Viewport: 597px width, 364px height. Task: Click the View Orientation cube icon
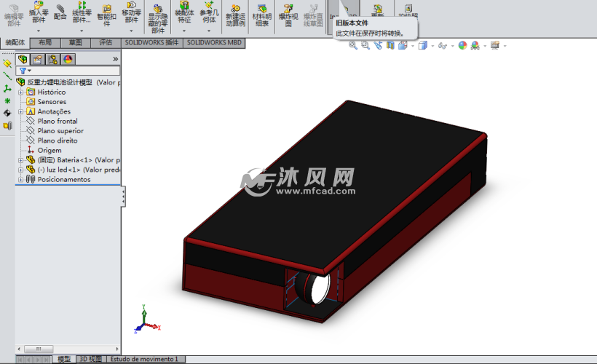pos(403,46)
